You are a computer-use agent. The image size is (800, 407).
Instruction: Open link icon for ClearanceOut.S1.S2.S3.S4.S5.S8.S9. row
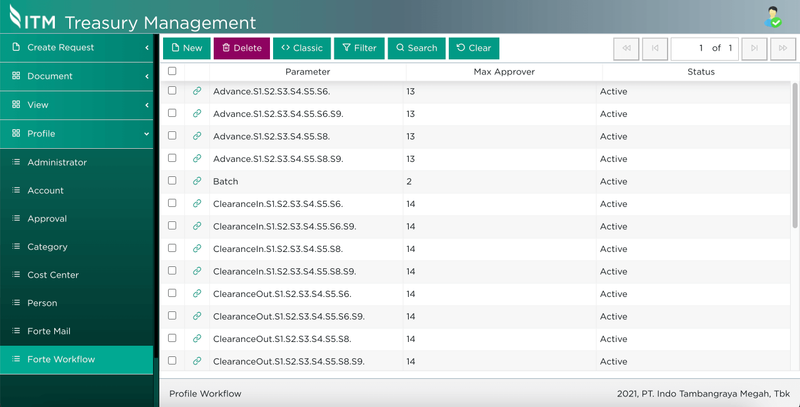(x=197, y=361)
